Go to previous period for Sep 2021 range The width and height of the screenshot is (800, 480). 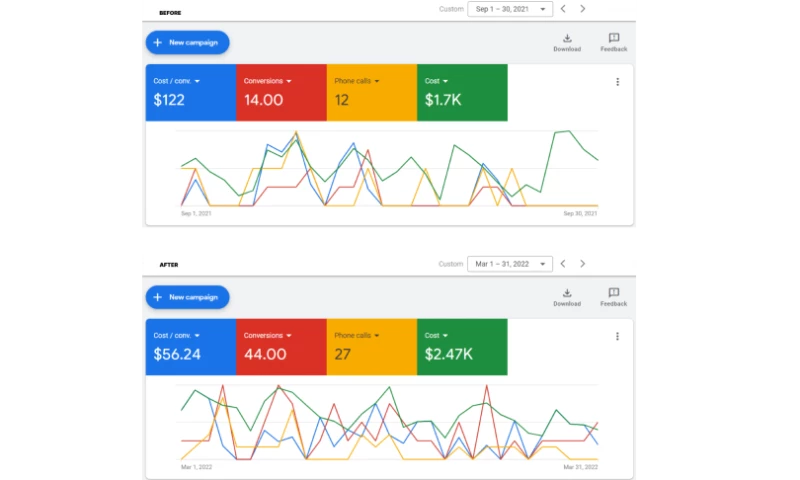[x=563, y=9]
